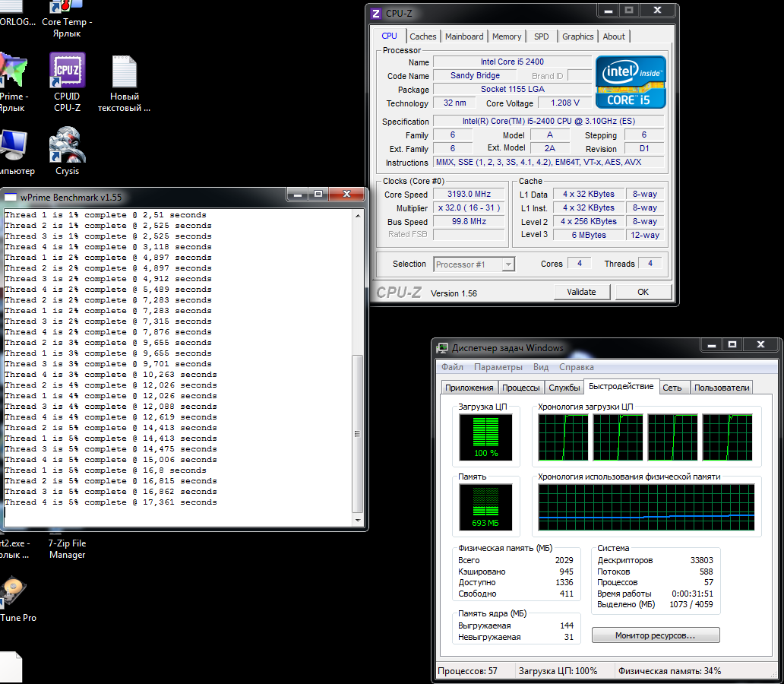Open the CPUID CPU-Z desktop shortcut
Screen dimensions: 784x684
pyautogui.click(x=67, y=71)
